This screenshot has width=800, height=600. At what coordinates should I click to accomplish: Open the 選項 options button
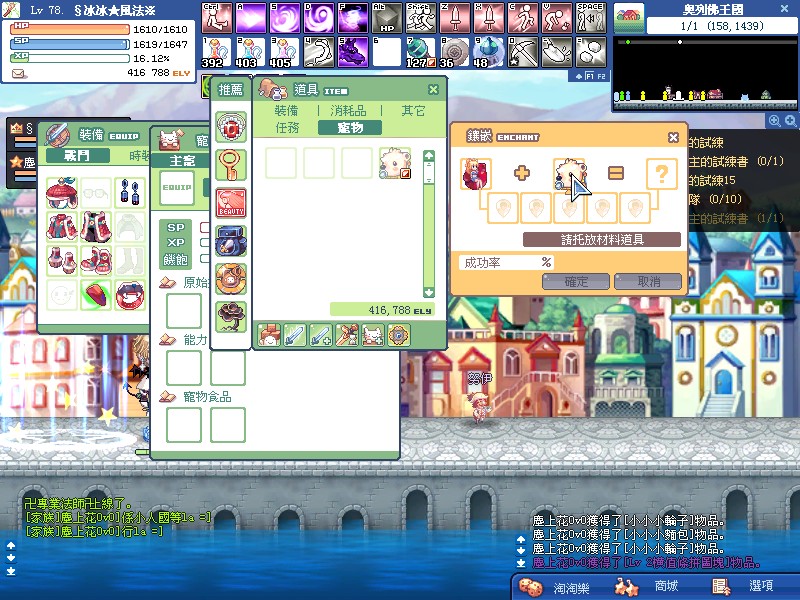pyautogui.click(x=743, y=587)
